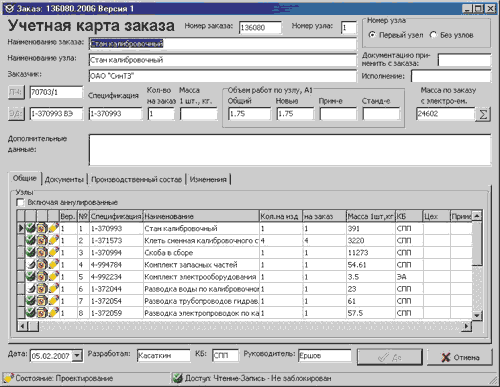Click the pencil icon in row 4-994784
The image size is (500, 387).
click(53, 265)
